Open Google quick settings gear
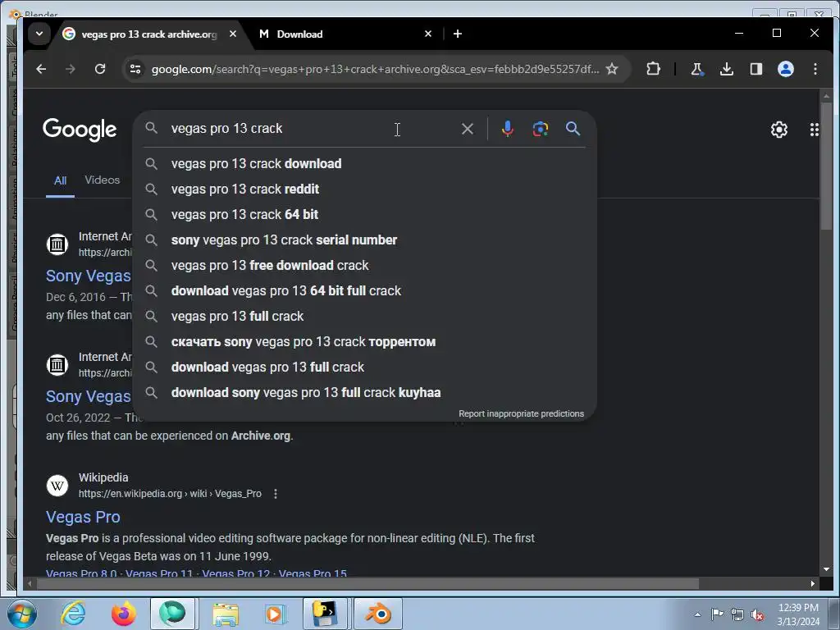Viewport: 840px width, 630px height. pos(779,129)
